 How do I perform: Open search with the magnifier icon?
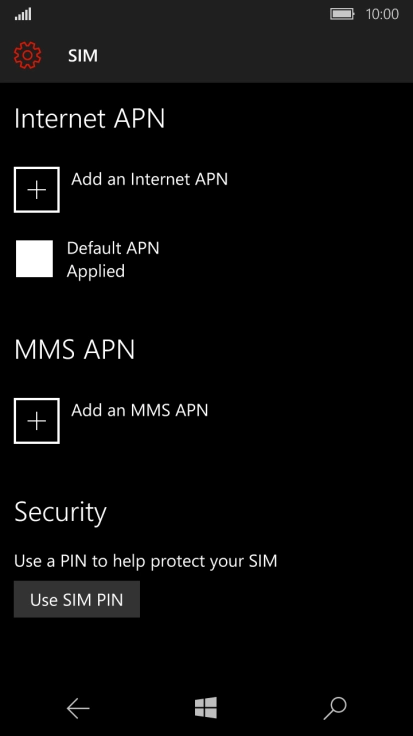[335, 708]
